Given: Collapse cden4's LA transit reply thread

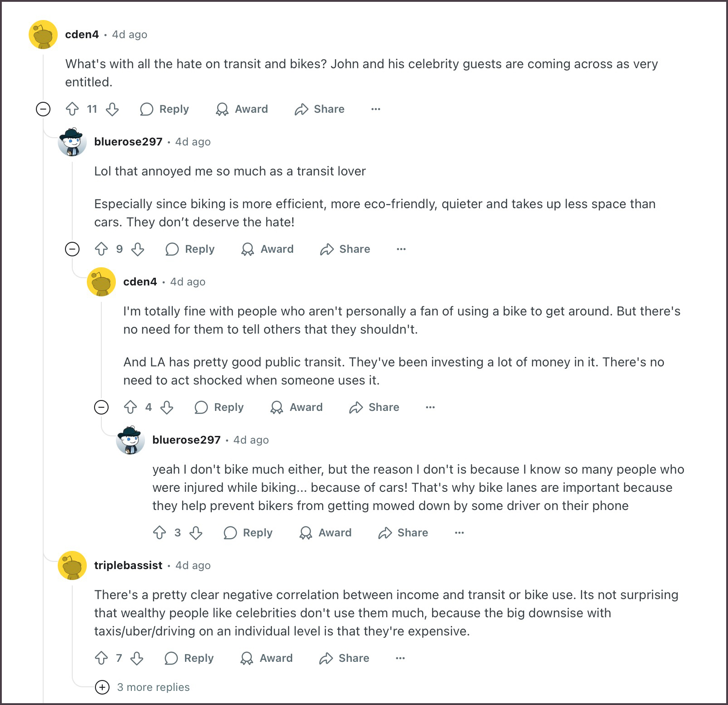Looking at the screenshot, I should pyautogui.click(x=101, y=407).
